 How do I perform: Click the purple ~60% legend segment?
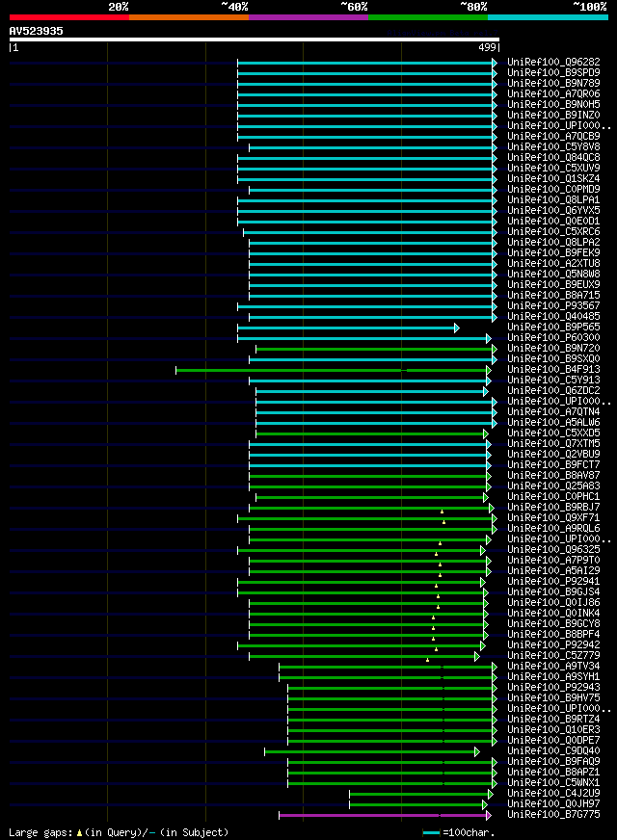click(308, 17)
